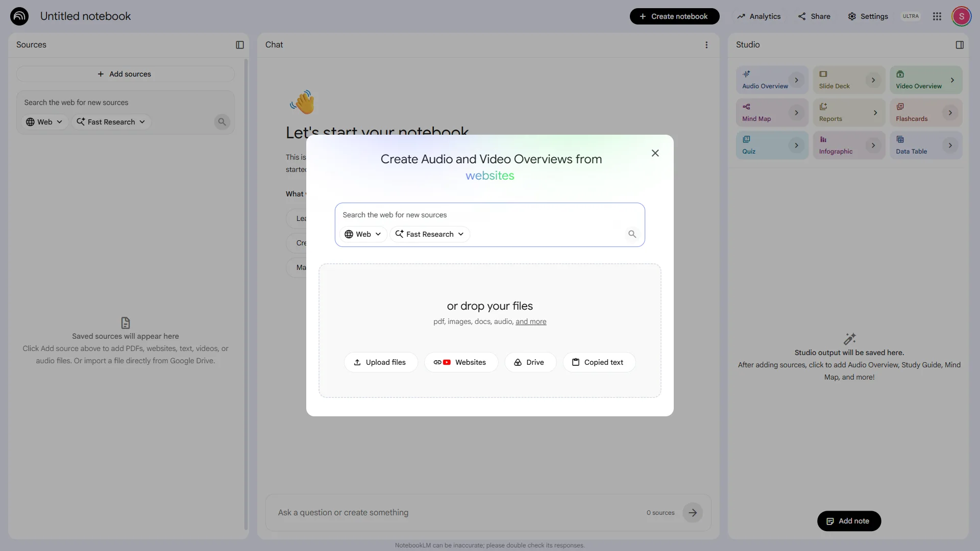Click the Data Table icon

900,139
